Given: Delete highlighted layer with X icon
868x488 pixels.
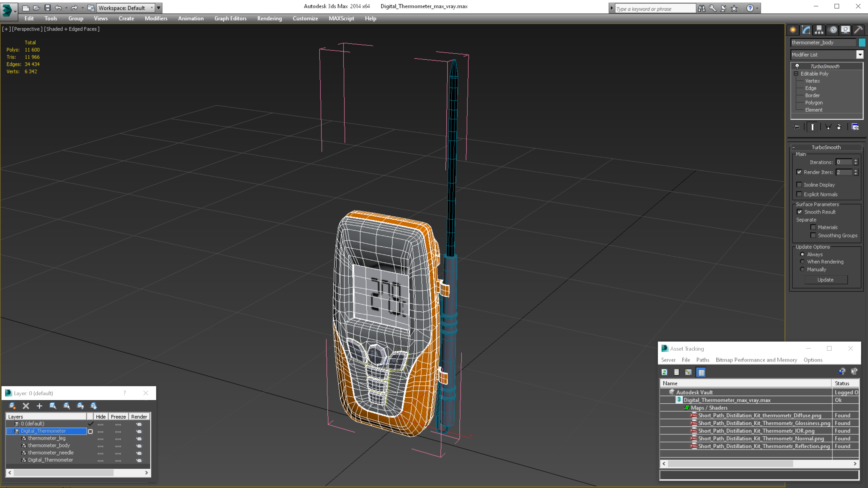Looking at the screenshot, I should coord(26,406).
